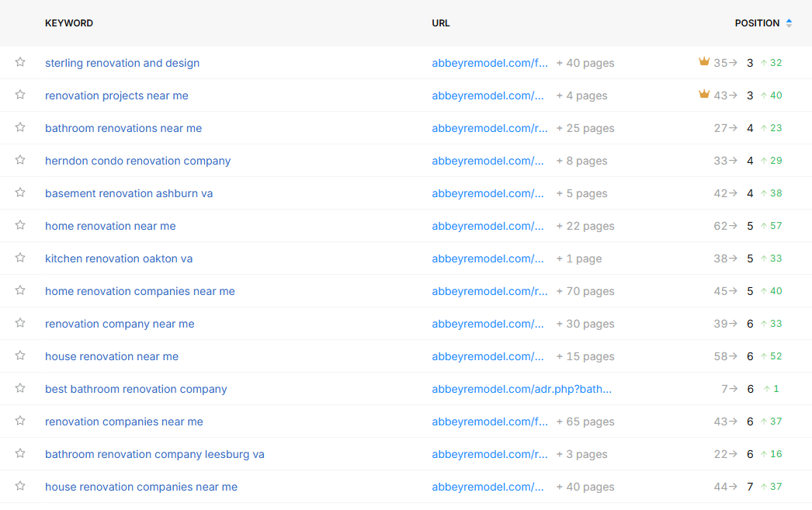Click the KEYWORD column header
The image size is (812, 510).
(69, 23)
